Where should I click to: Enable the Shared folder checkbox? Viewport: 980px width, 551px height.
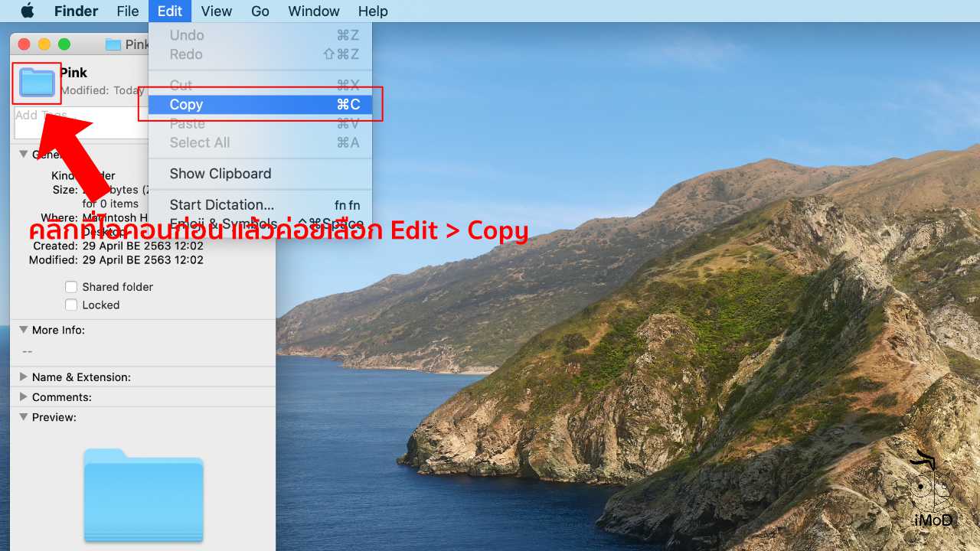tap(71, 287)
